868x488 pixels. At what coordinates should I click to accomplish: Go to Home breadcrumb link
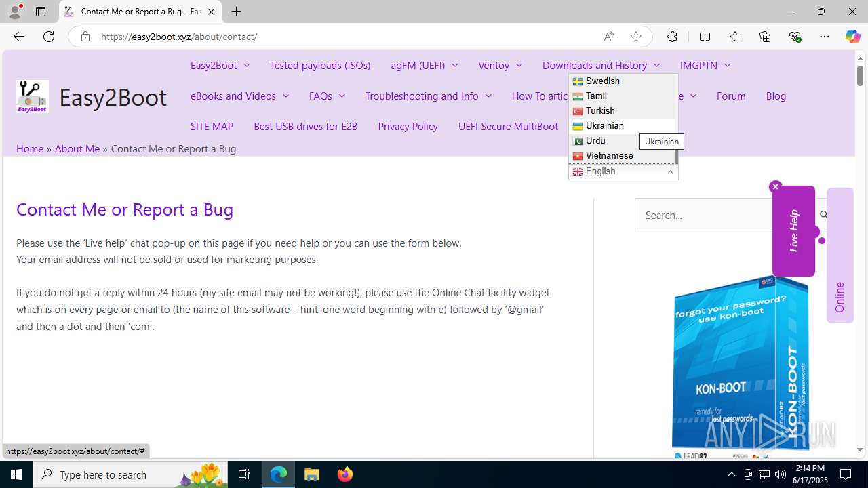(30, 148)
